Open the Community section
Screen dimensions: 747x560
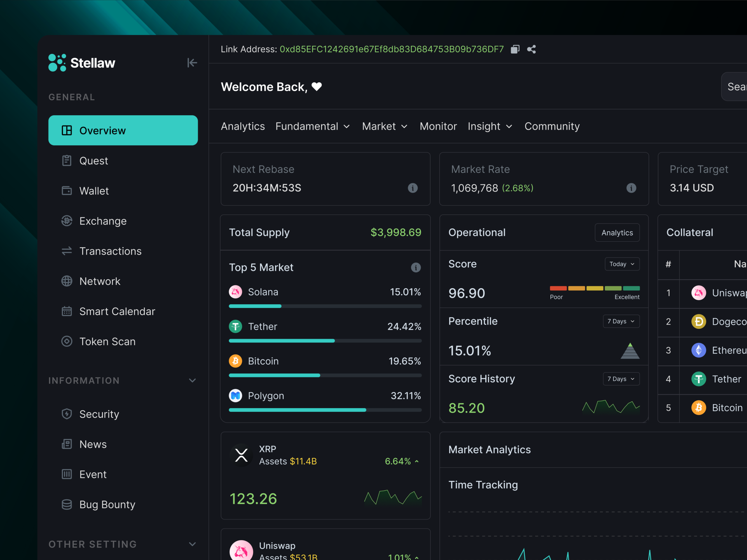click(552, 126)
